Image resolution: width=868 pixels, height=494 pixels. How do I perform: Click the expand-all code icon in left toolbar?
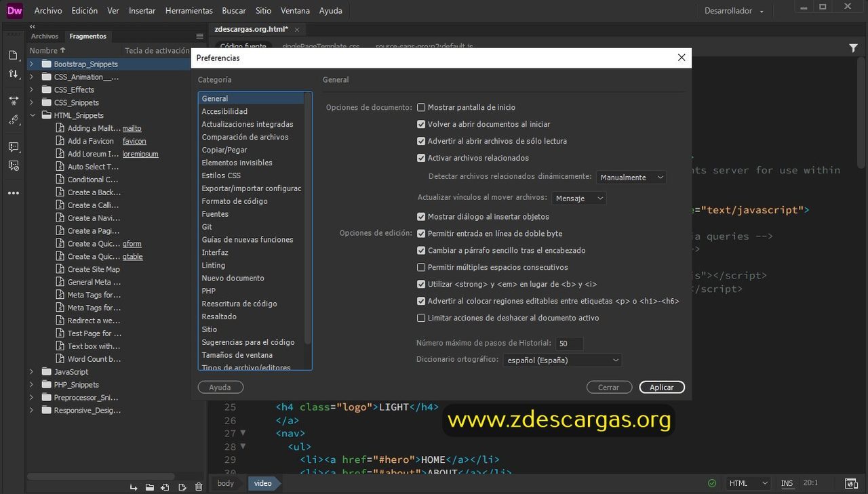(x=13, y=100)
